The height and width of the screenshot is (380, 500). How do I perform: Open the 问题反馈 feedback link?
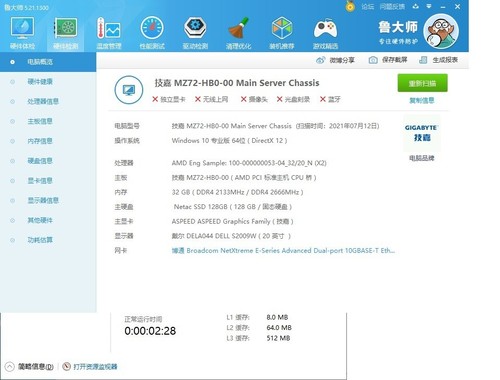click(392, 7)
